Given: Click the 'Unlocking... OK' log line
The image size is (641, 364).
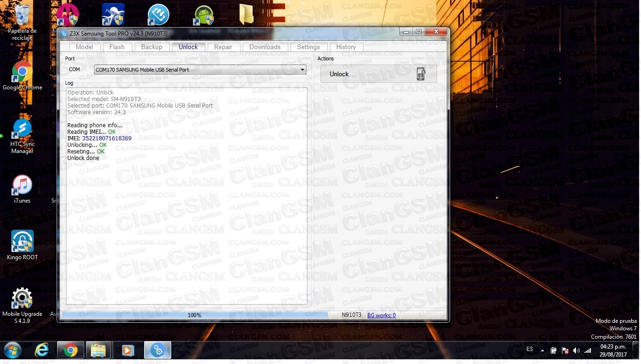Looking at the screenshot, I should click(x=87, y=145).
